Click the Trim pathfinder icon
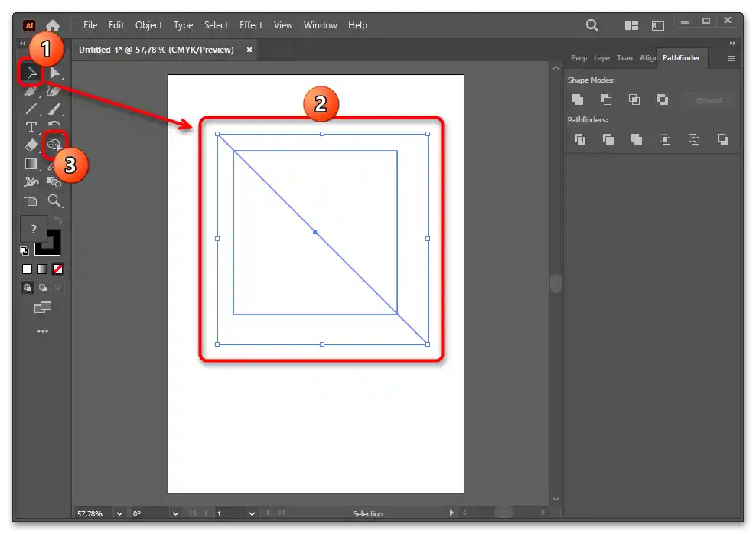 pyautogui.click(x=608, y=139)
